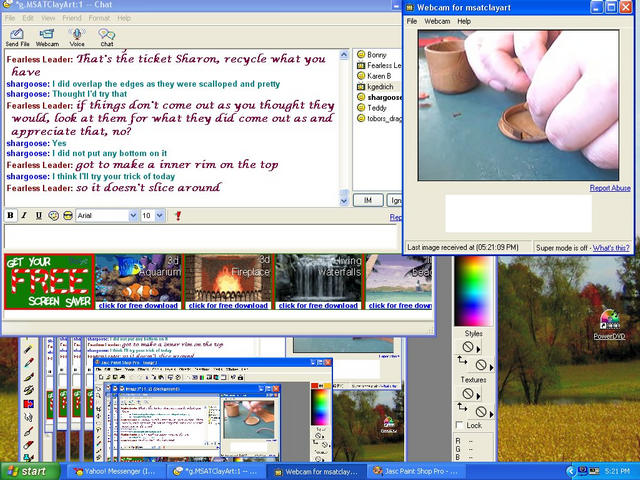The height and width of the screenshot is (480, 640).
Task: Open the background Styles flyout arrow
Action: (x=491, y=367)
